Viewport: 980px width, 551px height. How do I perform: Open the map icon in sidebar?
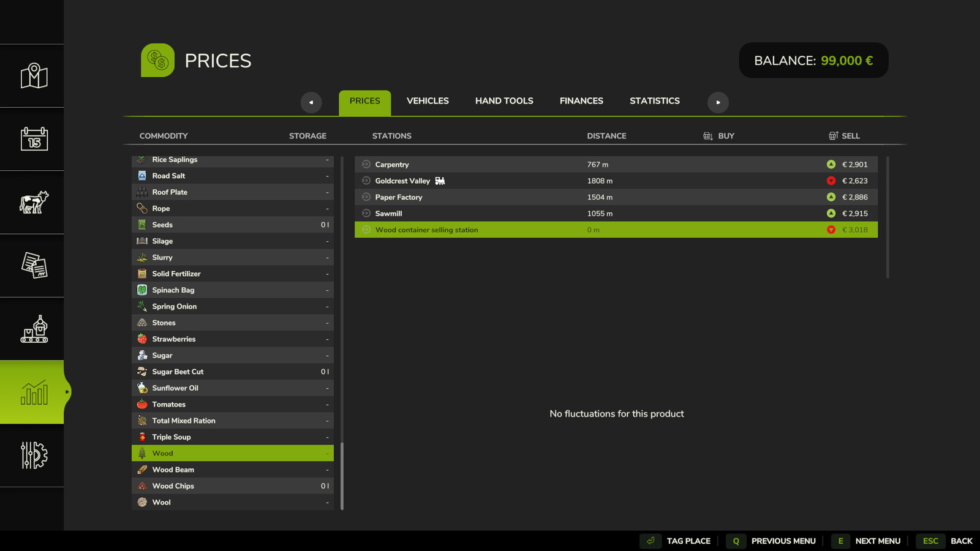pyautogui.click(x=34, y=76)
